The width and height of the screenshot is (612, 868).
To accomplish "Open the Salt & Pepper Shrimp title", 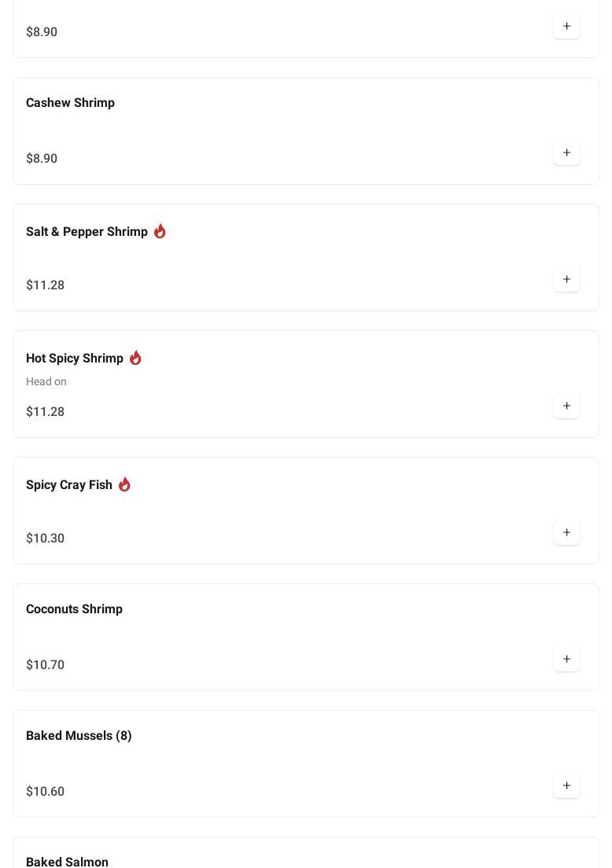I will click(87, 232).
